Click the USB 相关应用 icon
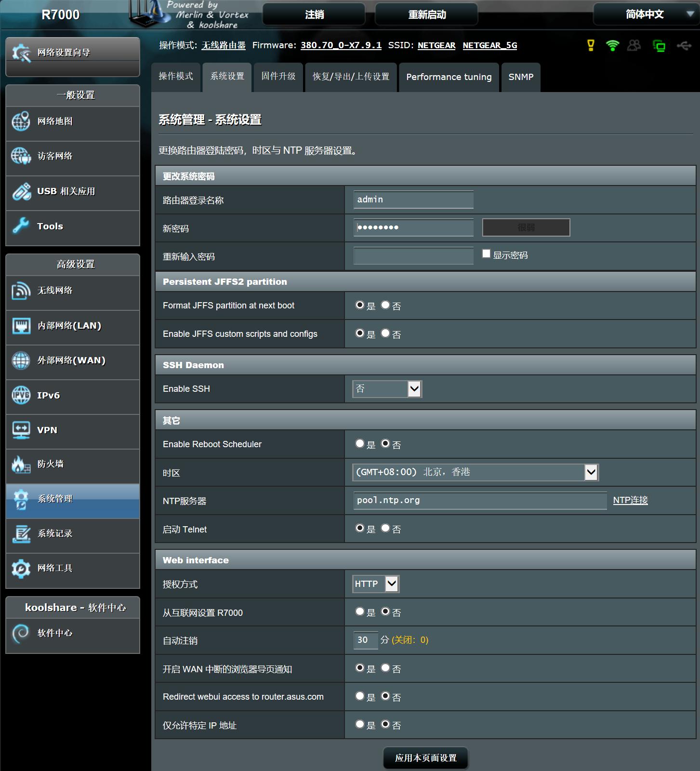The image size is (700, 771). point(21,191)
